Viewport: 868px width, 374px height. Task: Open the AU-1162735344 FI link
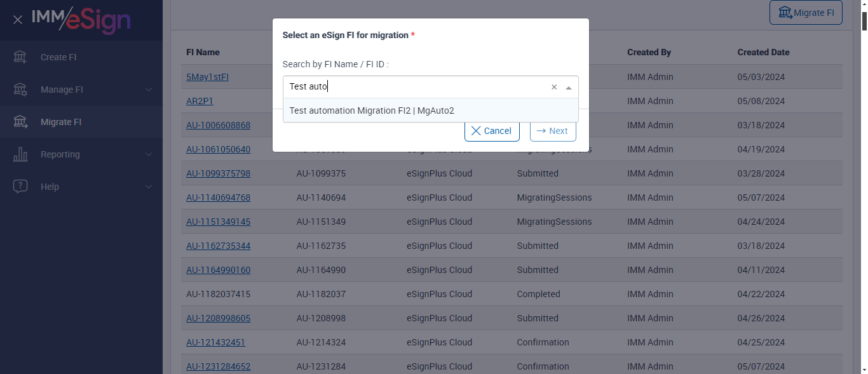pos(218,246)
